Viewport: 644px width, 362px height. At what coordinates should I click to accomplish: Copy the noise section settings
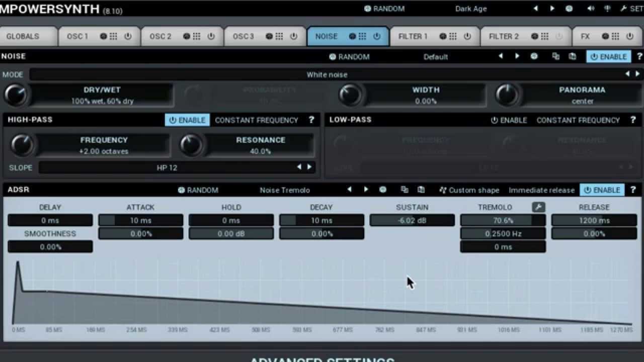pyautogui.click(x=555, y=56)
